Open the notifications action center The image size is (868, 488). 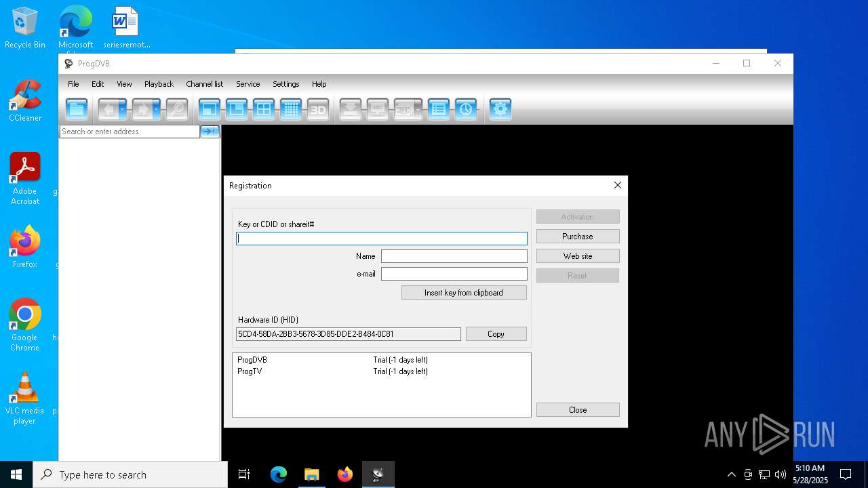coord(846,474)
